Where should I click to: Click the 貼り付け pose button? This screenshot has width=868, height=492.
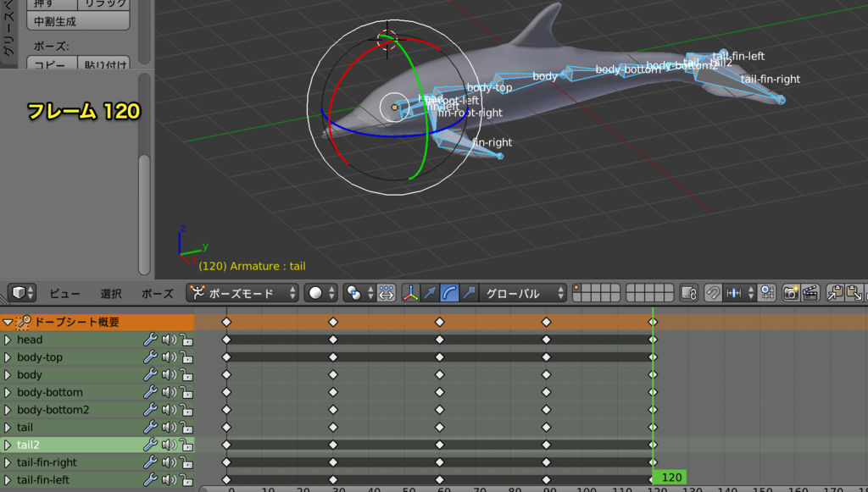tap(104, 62)
